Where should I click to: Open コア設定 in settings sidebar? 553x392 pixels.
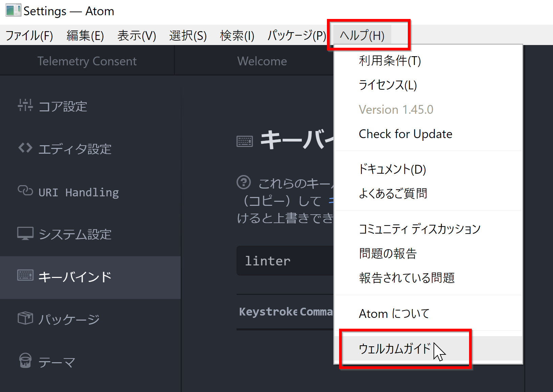(x=90, y=106)
